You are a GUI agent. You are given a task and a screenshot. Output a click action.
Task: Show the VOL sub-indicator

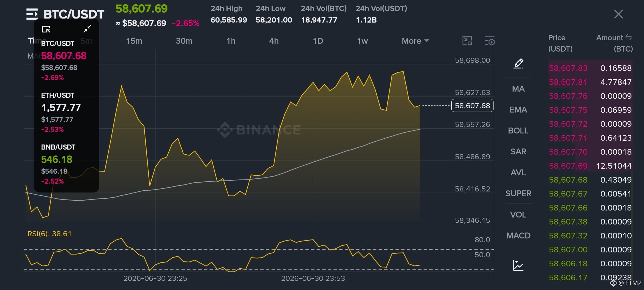coord(518,215)
